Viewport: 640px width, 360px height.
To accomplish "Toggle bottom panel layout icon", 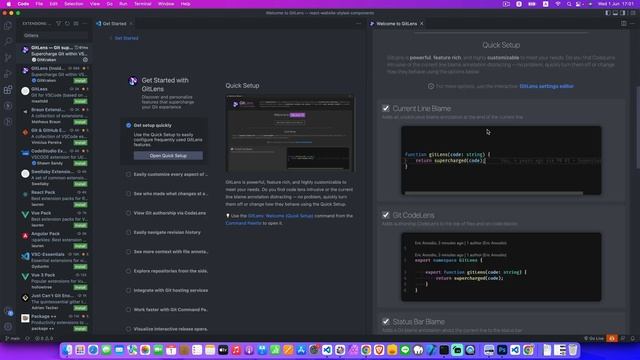I will [616, 13].
